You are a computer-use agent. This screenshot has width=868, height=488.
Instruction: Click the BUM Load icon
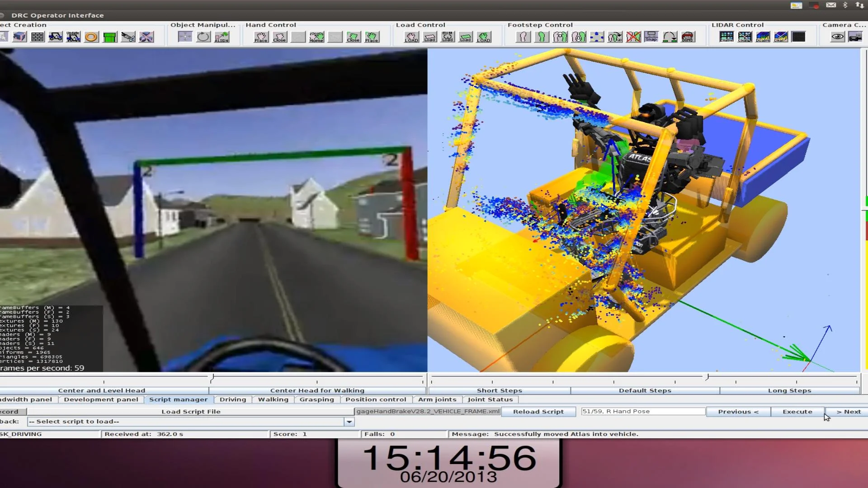point(448,37)
